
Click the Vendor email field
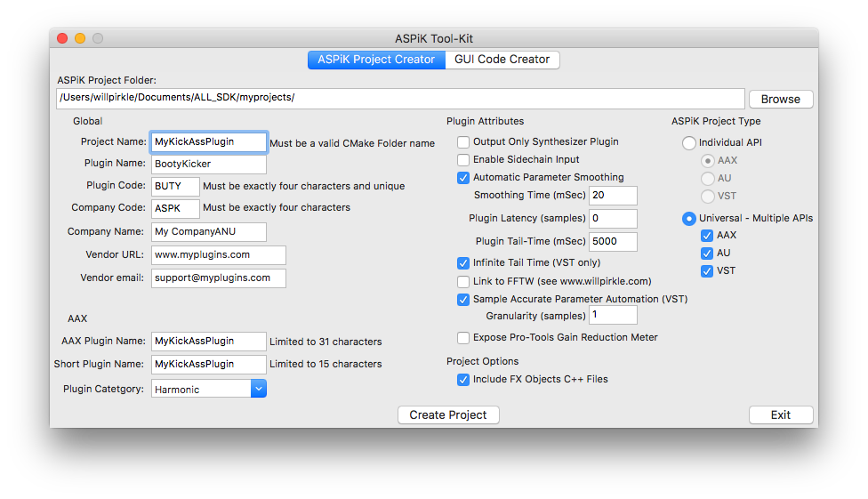[x=219, y=278]
